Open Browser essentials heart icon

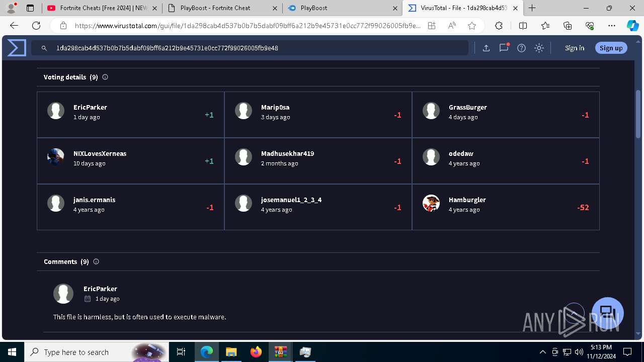[x=590, y=26]
